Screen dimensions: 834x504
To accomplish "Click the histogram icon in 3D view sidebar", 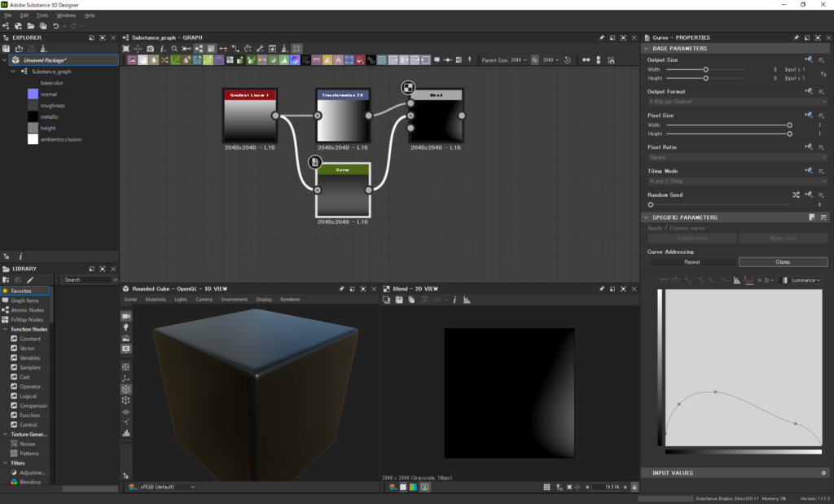I will coord(126,433).
